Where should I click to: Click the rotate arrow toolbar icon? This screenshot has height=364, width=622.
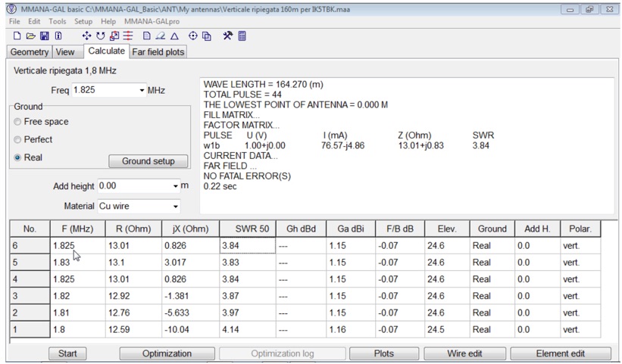(x=100, y=36)
